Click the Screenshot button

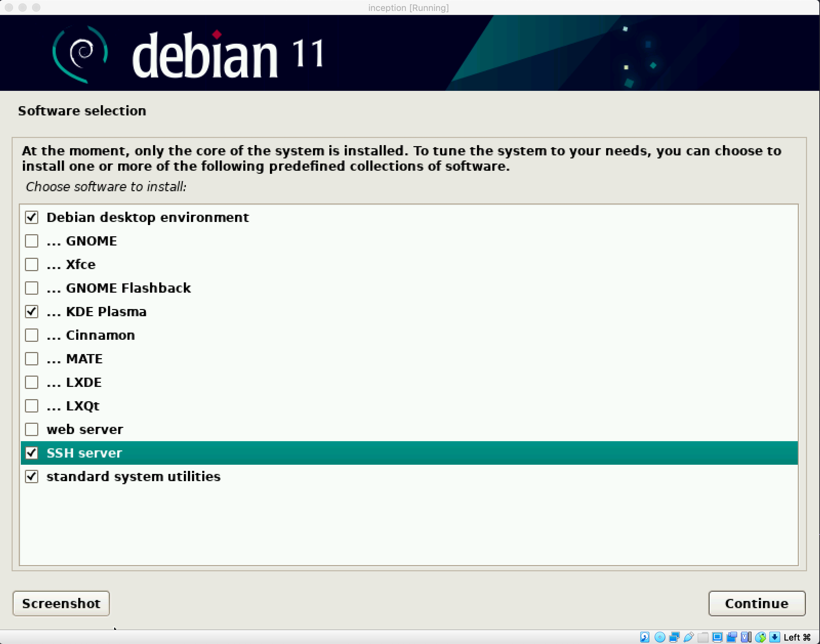coord(61,603)
